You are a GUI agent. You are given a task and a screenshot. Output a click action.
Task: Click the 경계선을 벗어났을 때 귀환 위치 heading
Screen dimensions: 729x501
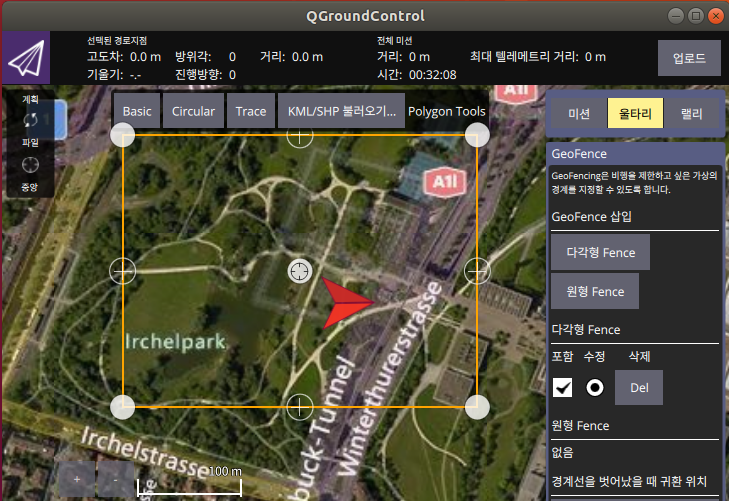pyautogui.click(x=629, y=481)
